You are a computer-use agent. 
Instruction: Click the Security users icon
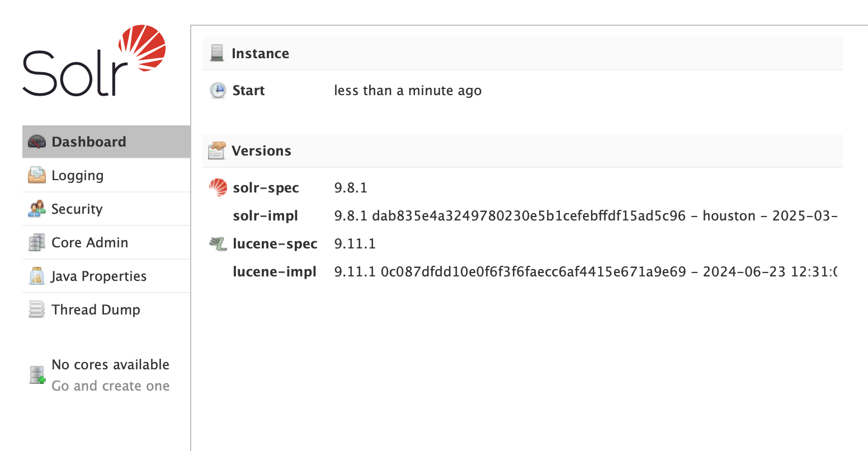[37, 209]
